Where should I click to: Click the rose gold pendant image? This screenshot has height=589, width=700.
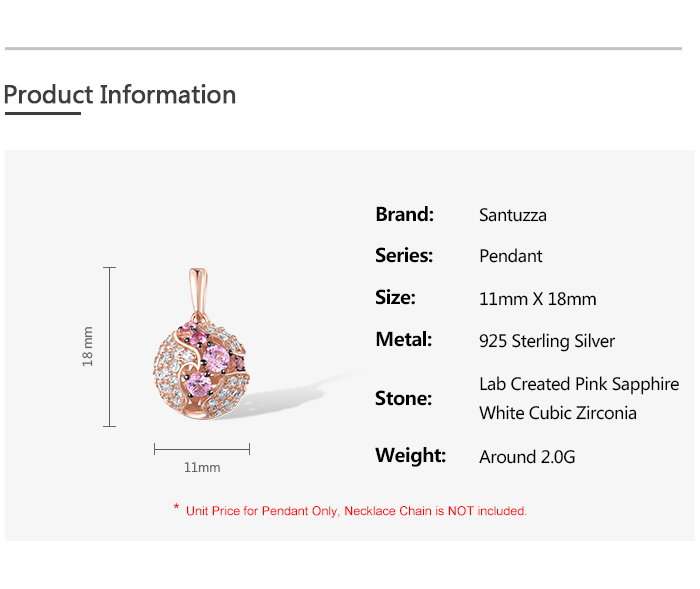(x=201, y=360)
